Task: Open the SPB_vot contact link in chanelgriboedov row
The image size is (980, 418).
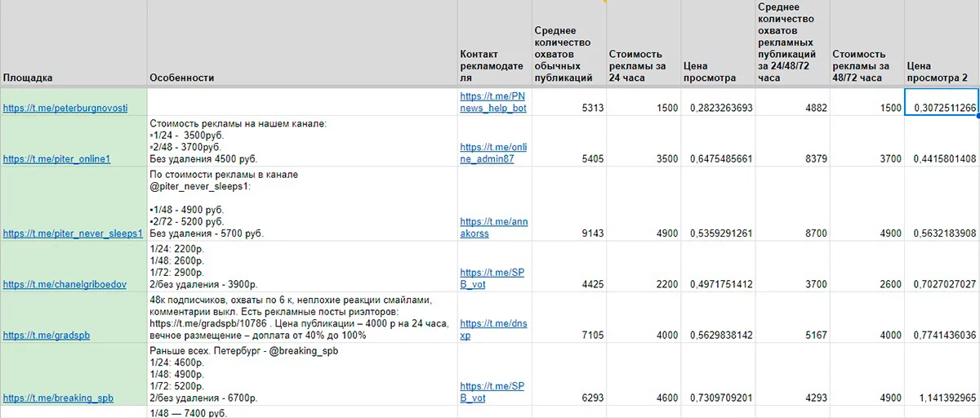Action: pos(492,278)
